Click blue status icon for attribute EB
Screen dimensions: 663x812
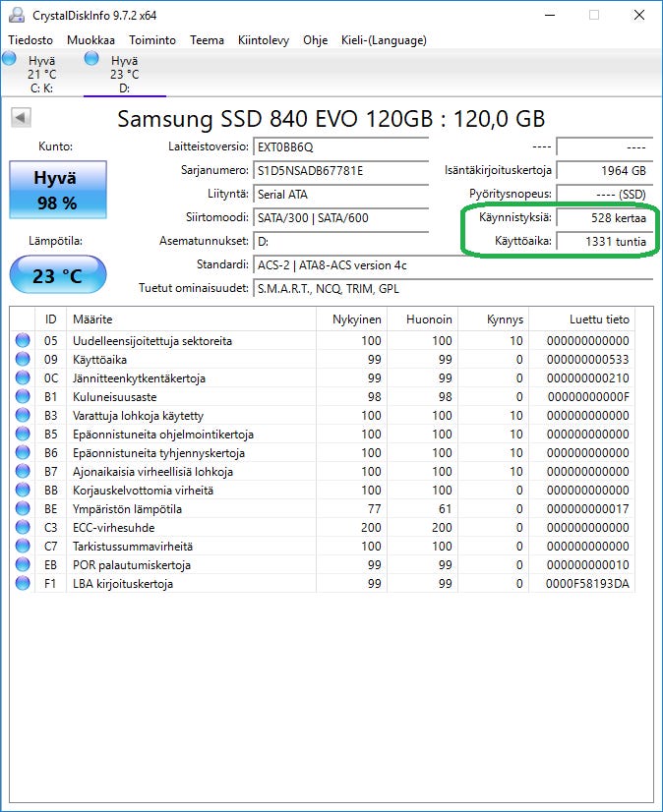(x=23, y=564)
